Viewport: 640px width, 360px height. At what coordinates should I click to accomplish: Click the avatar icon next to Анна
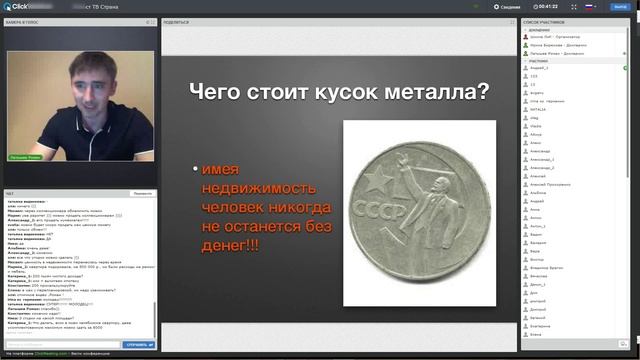point(526,209)
